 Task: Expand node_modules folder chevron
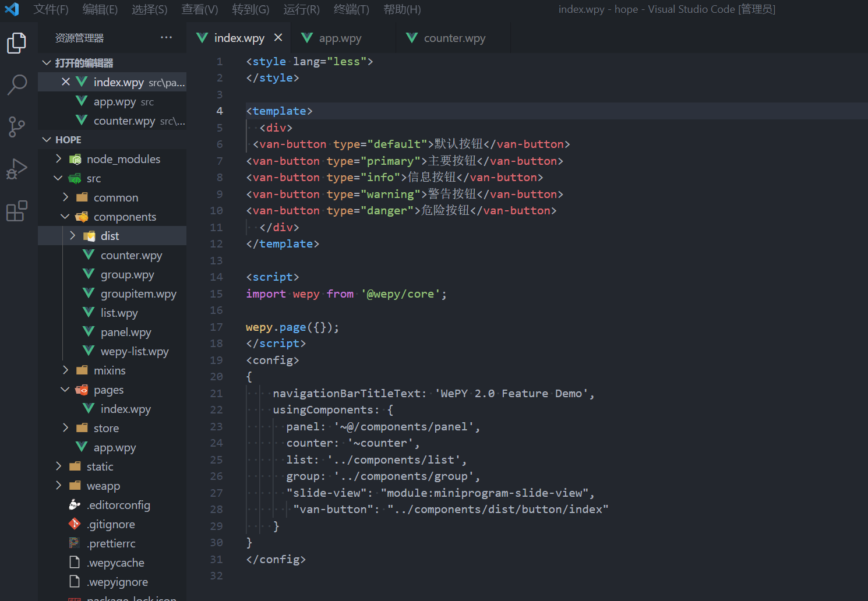[58, 159]
